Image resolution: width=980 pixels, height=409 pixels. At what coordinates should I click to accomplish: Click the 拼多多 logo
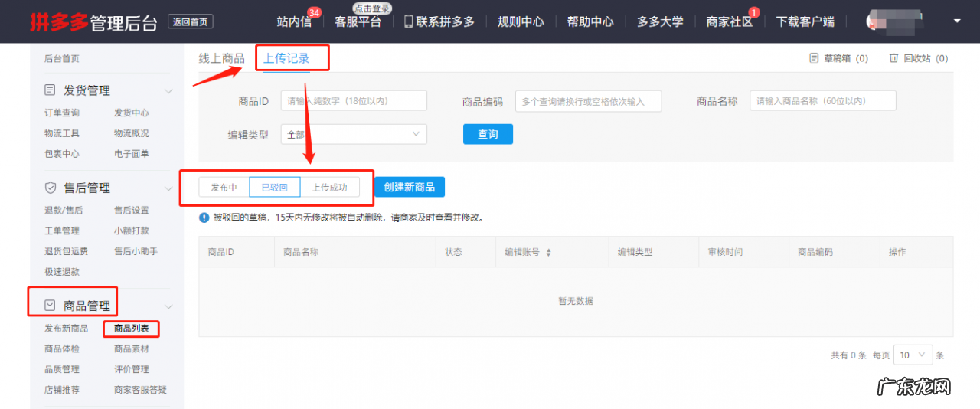click(x=58, y=21)
